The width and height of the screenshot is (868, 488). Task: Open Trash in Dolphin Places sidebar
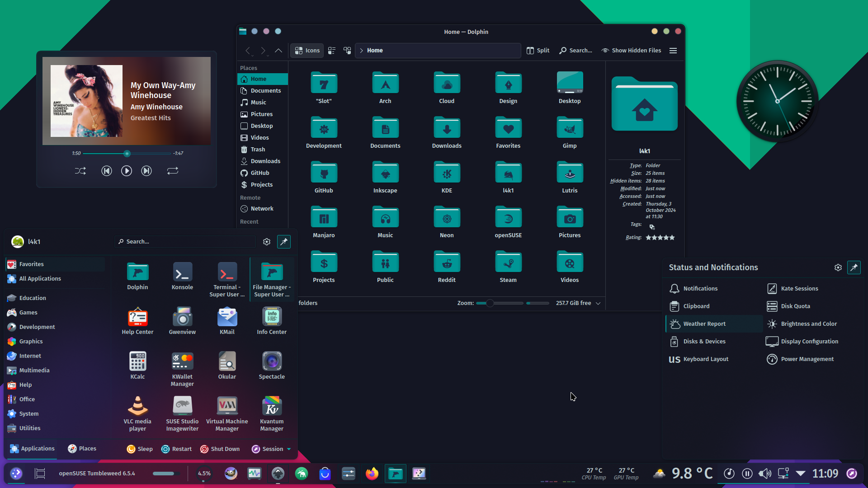tap(262, 149)
